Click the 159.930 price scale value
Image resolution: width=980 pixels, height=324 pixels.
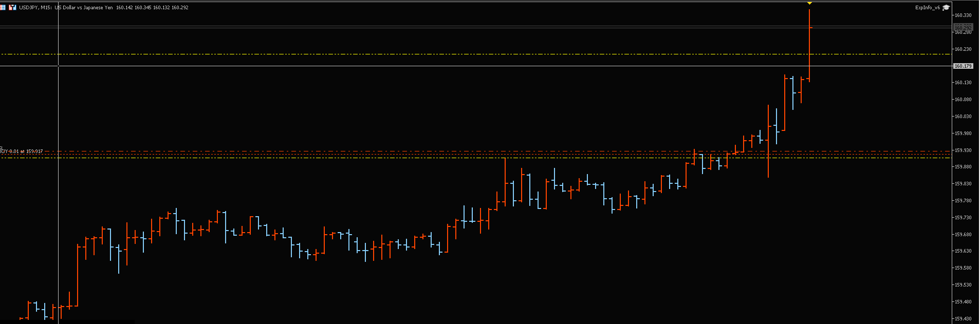(963, 150)
